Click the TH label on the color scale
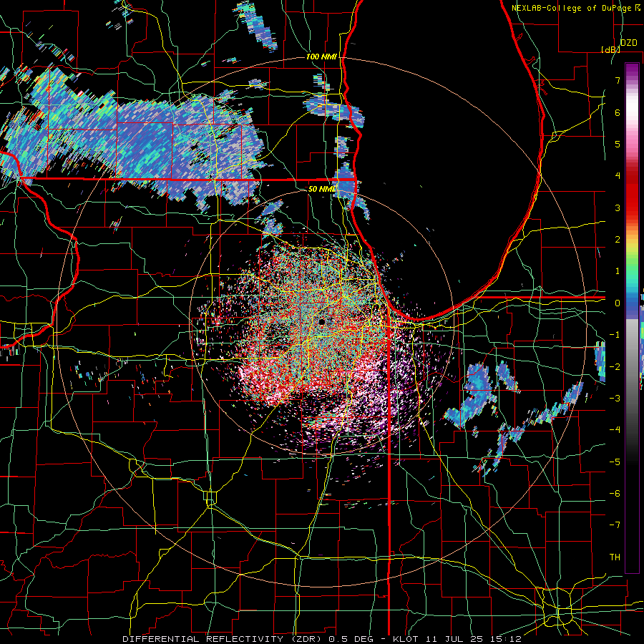Image resolution: width=644 pixels, height=644 pixels. click(x=615, y=557)
